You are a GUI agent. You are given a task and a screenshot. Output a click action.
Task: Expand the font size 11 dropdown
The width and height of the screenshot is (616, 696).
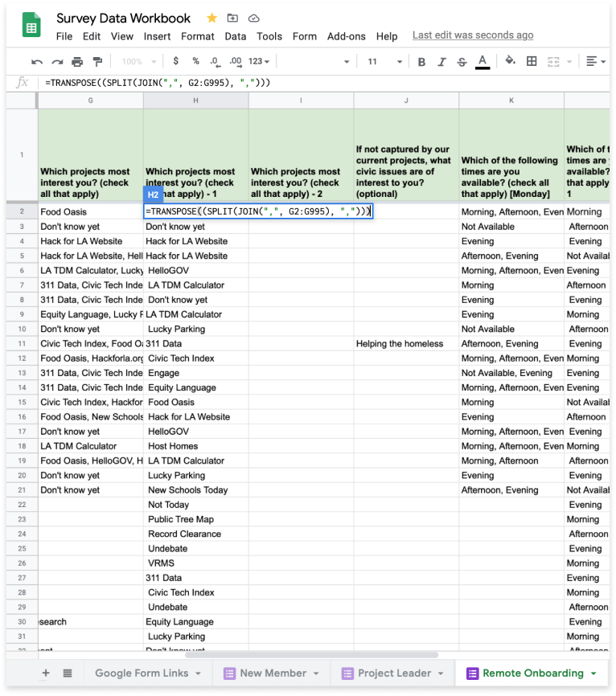pos(382,62)
